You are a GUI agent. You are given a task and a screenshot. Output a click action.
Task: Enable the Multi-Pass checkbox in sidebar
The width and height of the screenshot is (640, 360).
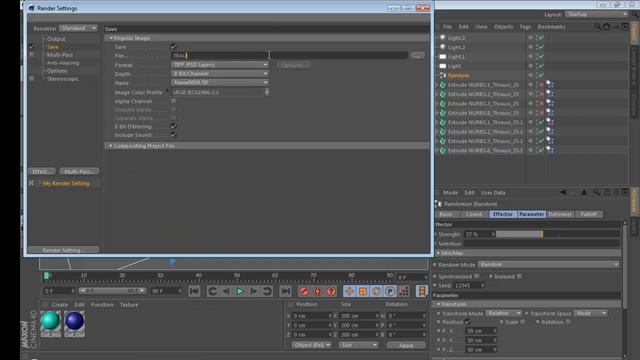click(32, 55)
